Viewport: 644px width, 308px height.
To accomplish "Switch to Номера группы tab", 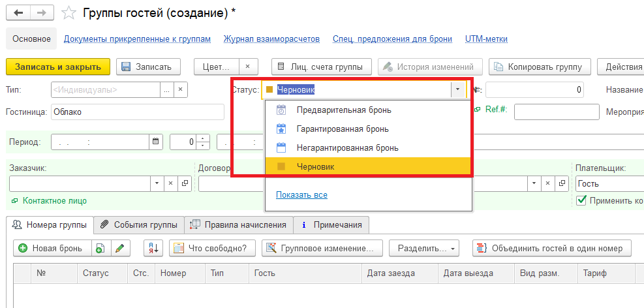I will [50, 225].
